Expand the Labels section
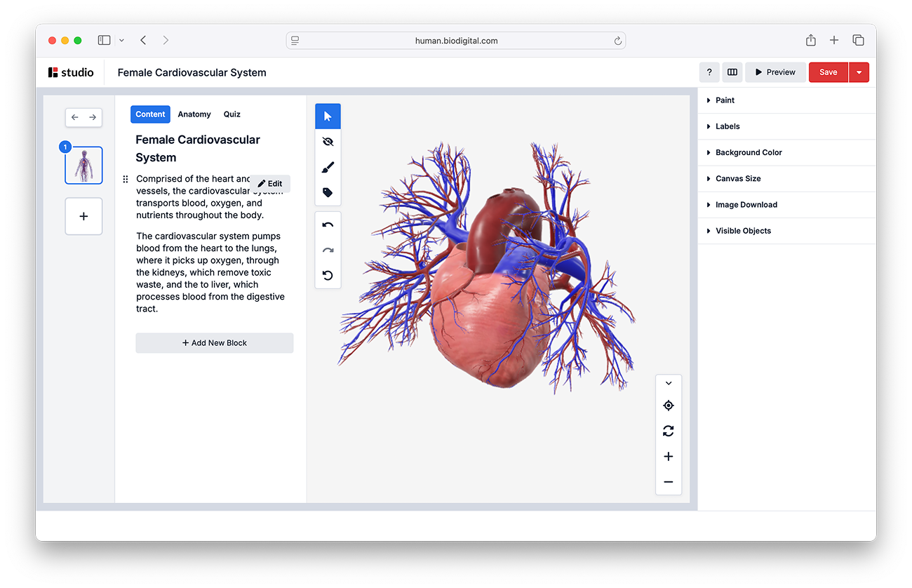912x588 pixels. pos(787,126)
